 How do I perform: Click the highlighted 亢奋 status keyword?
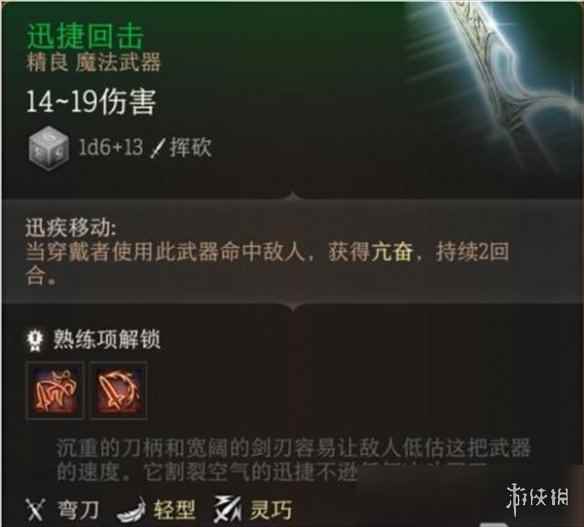[391, 252]
